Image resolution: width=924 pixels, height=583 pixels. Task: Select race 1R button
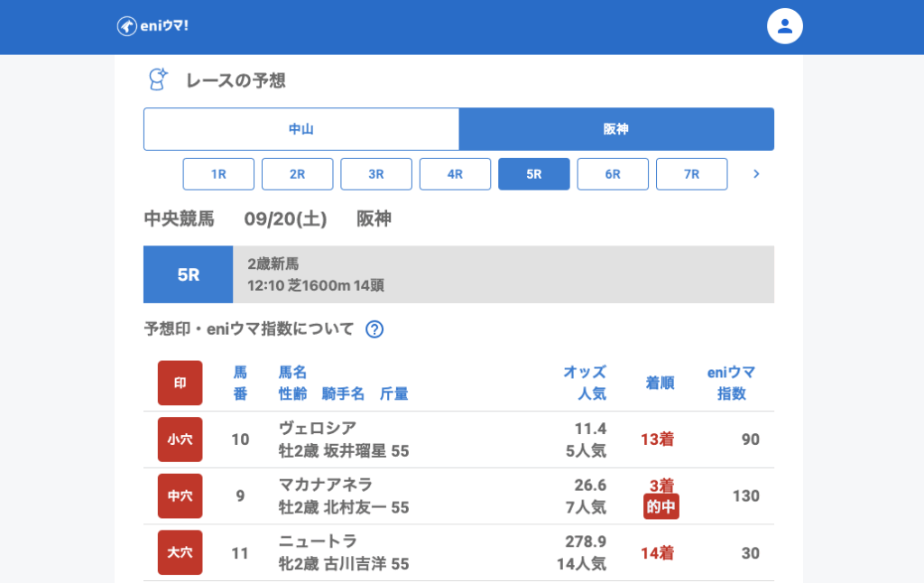click(218, 174)
